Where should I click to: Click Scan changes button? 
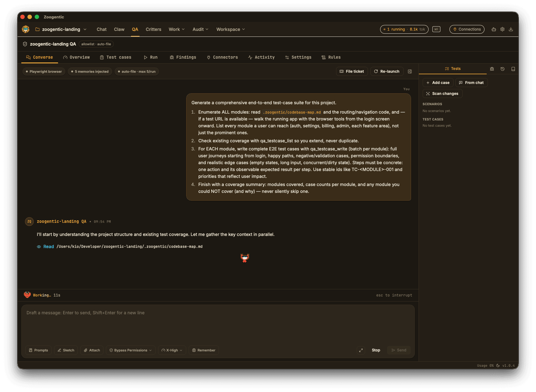pyautogui.click(x=442, y=94)
